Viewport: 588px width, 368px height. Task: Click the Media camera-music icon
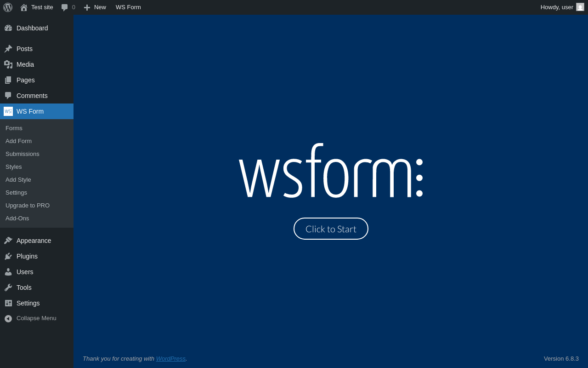tap(8, 64)
